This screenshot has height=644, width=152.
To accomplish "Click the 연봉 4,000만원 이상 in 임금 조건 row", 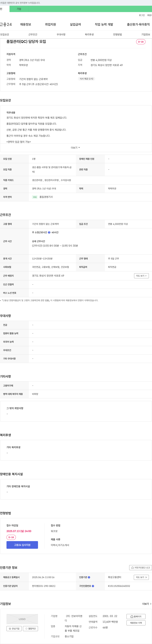I will click(118, 224).
